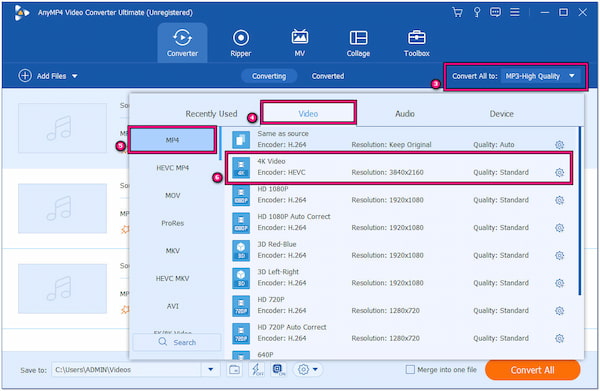
Task: Click the 3D Red-Blue preset icon
Action: tap(241, 251)
